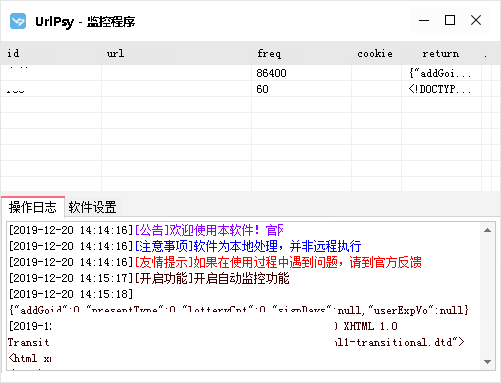Click the [开启功能] auto-monitor log line

149,278
